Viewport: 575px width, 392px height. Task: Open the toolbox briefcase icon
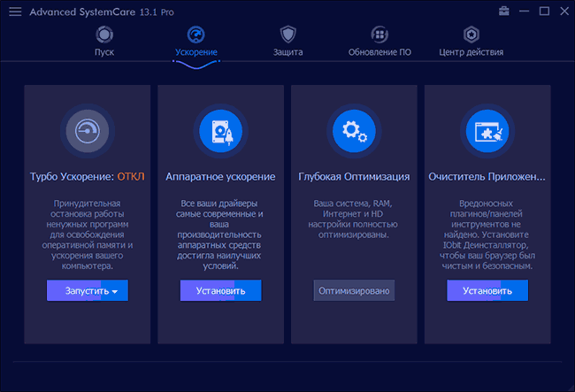pyautogui.click(x=504, y=12)
